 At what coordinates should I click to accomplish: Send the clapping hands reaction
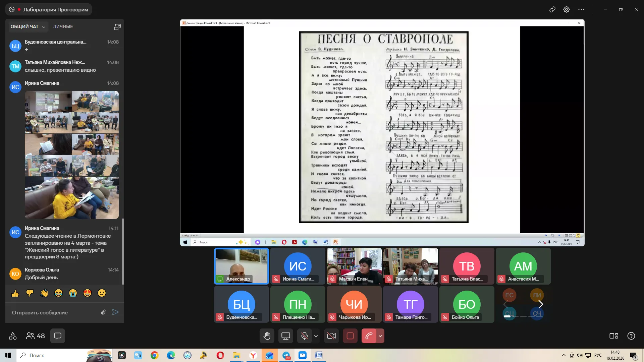44,294
